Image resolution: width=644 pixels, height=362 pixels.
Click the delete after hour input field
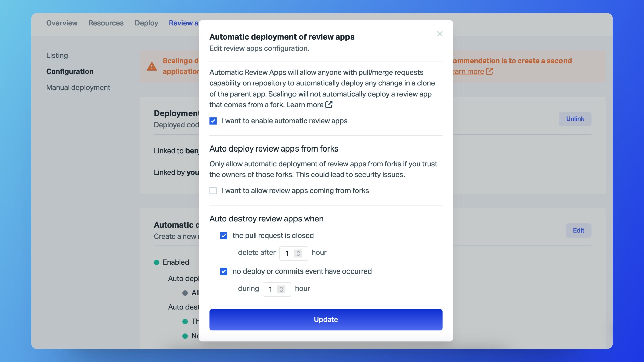[288, 253]
